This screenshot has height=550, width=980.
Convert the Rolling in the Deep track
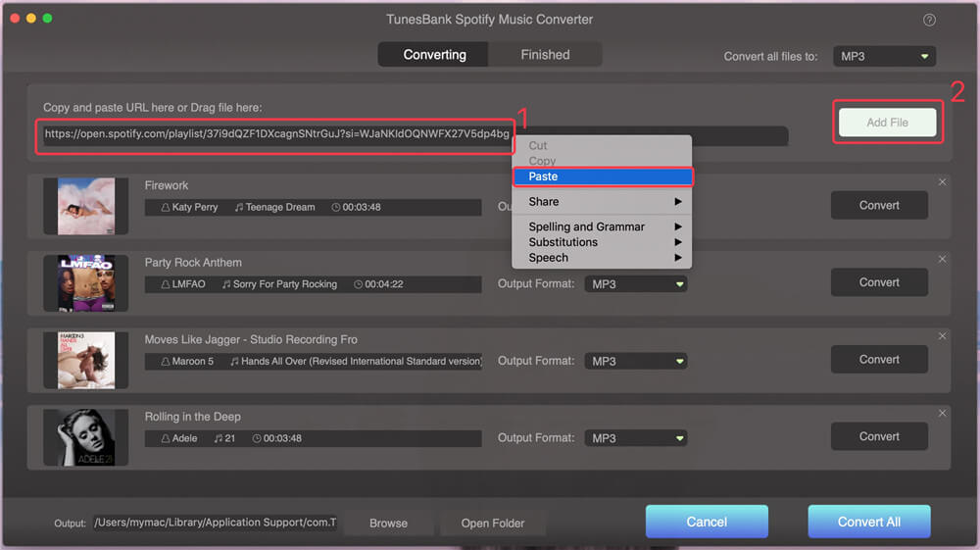pos(879,436)
